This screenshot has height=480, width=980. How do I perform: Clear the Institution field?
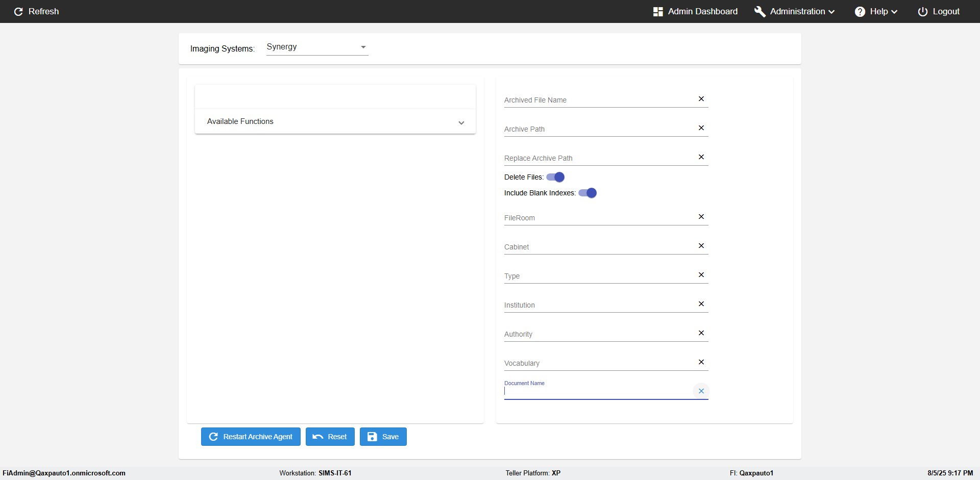pos(701,304)
